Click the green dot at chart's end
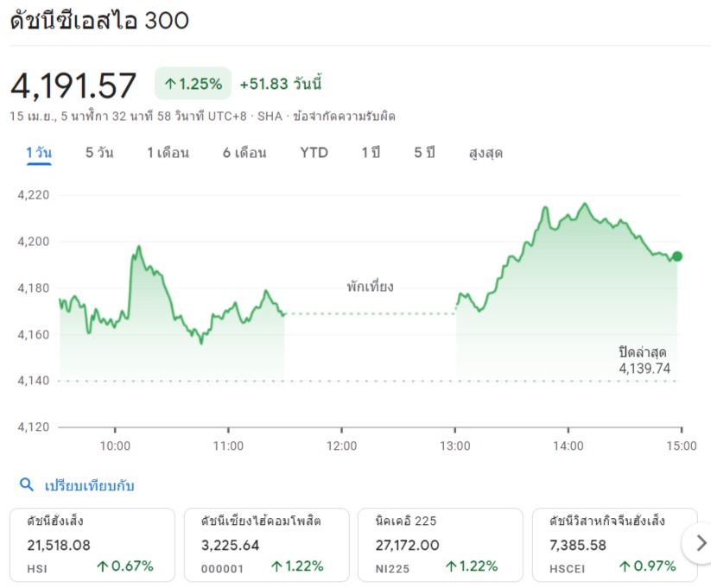711x588 pixels. click(x=677, y=256)
